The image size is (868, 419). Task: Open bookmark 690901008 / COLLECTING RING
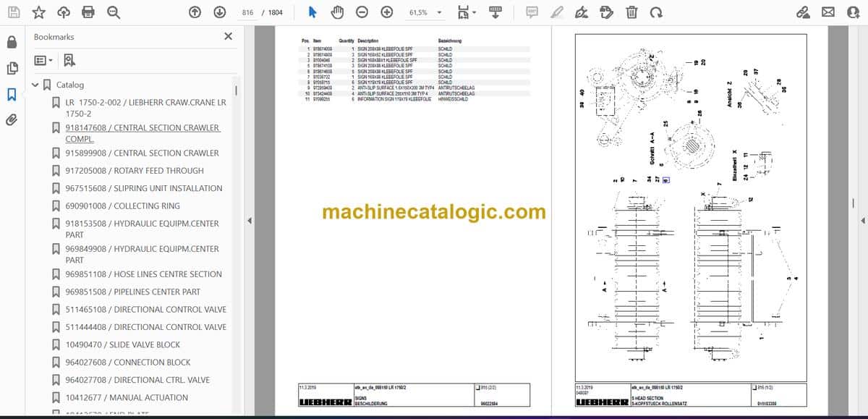click(122, 206)
